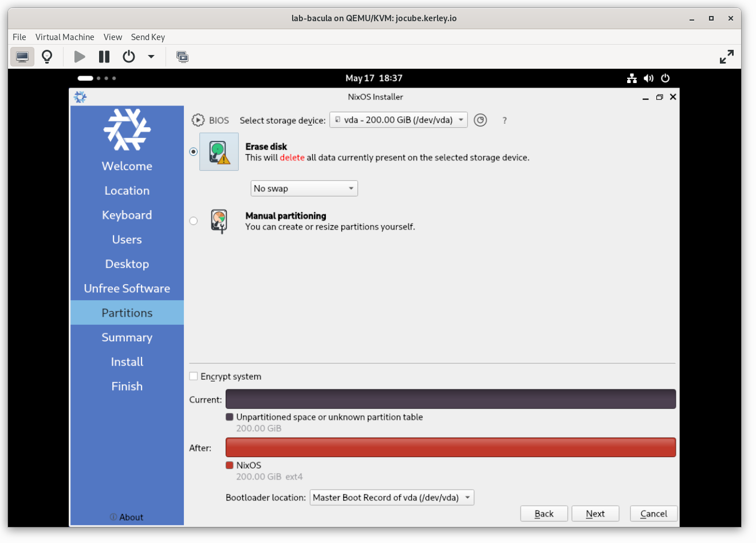
Task: Click the "200.00 GiB ext4" text
Action: pos(269,477)
